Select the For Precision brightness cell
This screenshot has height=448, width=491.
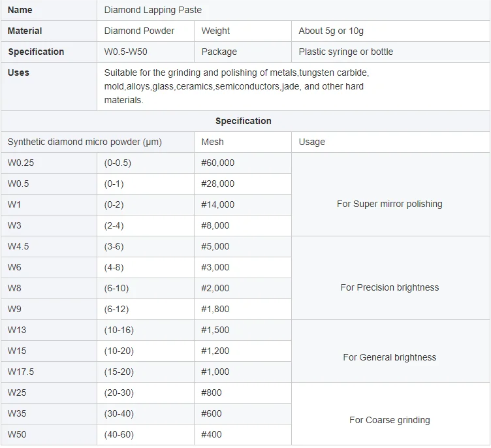pos(389,287)
